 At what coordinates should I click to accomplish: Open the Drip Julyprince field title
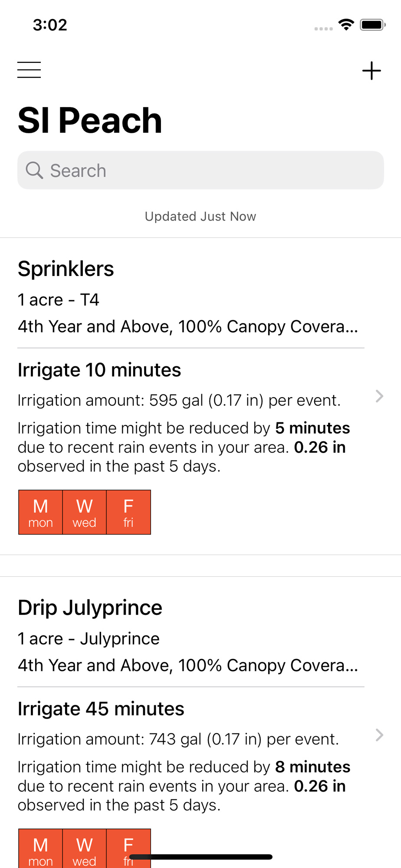pyautogui.click(x=90, y=608)
